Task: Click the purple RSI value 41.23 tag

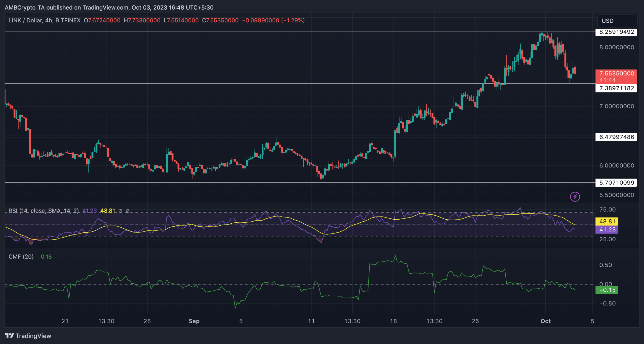Action: (x=607, y=229)
